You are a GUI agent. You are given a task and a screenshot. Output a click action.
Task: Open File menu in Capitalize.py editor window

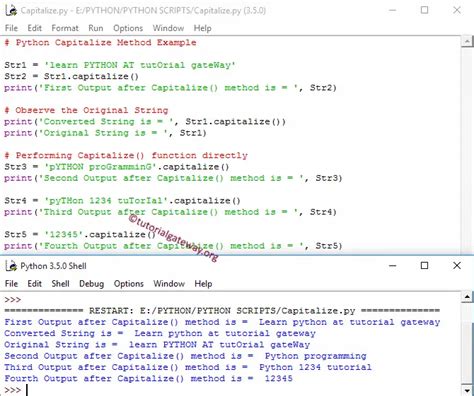pyautogui.click(x=11, y=28)
